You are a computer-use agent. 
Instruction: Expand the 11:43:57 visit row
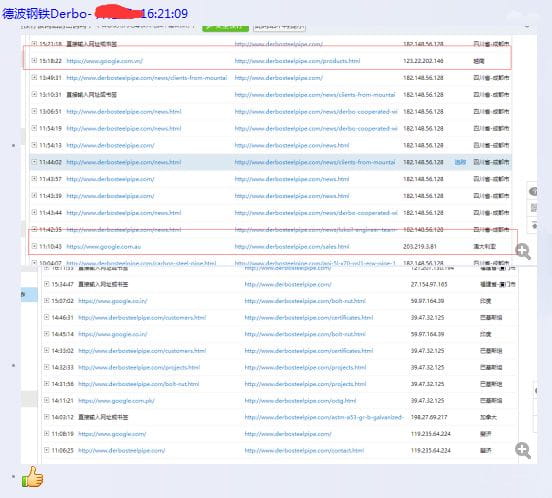coord(34,179)
